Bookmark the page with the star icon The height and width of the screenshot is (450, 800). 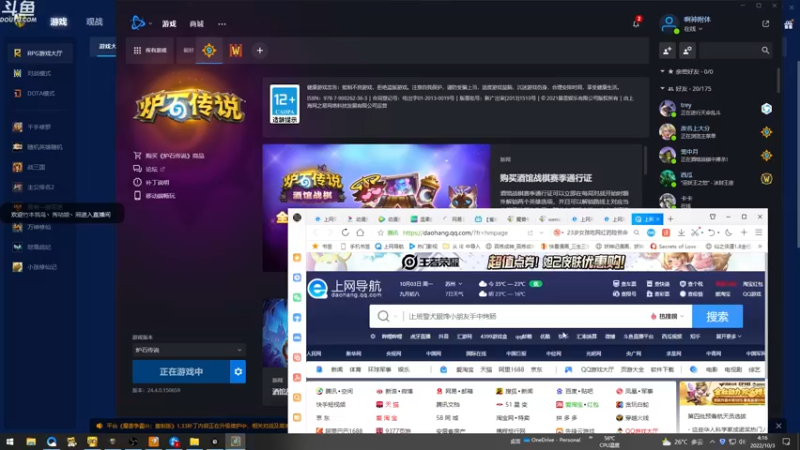(380, 233)
